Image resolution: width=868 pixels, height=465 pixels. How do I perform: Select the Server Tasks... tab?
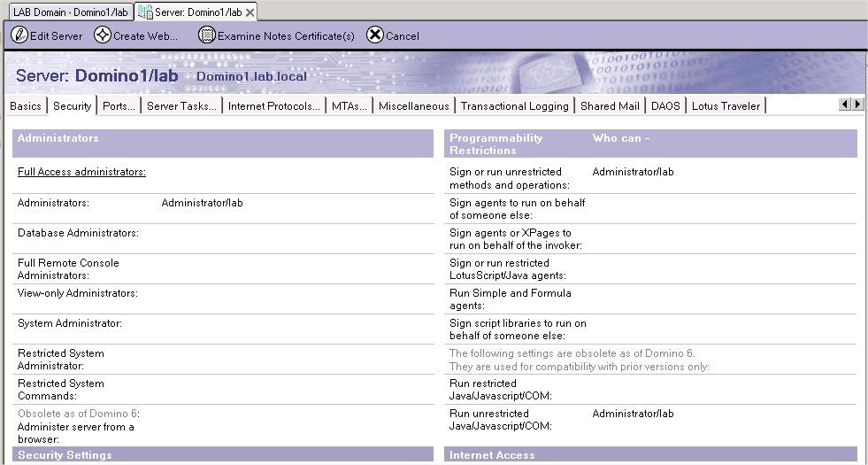(x=181, y=105)
